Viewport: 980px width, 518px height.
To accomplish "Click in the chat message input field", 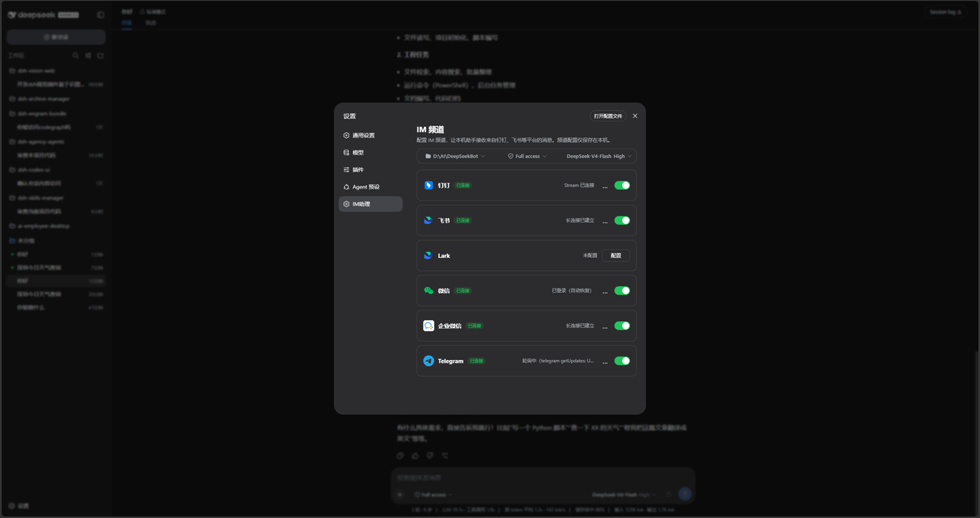I will click(542, 478).
